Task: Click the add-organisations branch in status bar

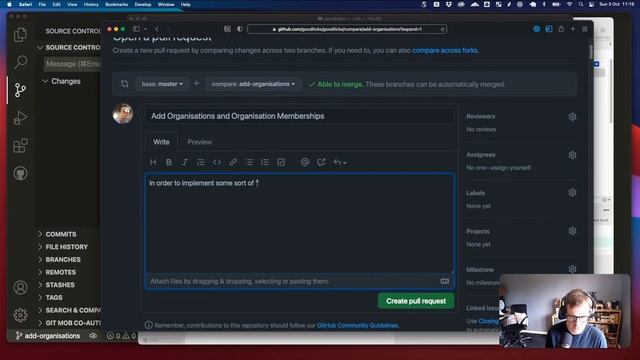Action: 48,336
